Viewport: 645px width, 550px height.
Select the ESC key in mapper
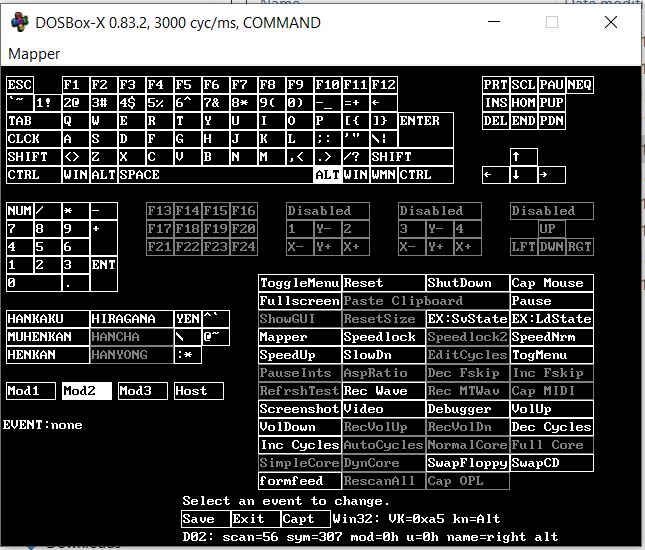pyautogui.click(x=20, y=85)
